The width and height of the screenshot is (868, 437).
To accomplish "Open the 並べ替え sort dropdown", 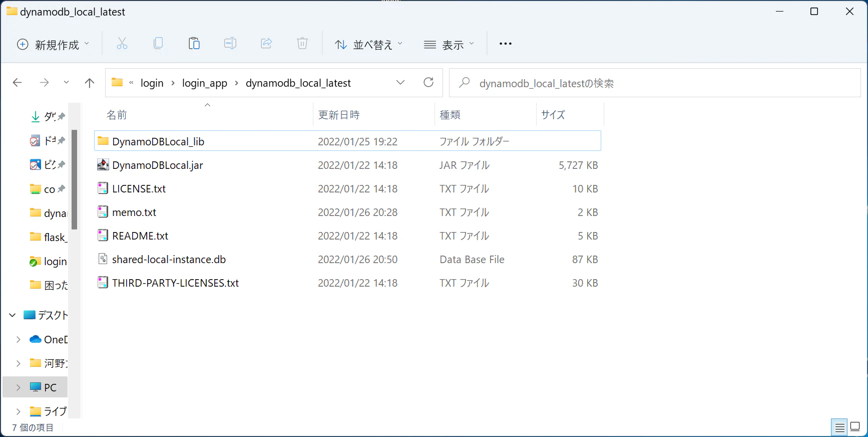I will tap(368, 45).
